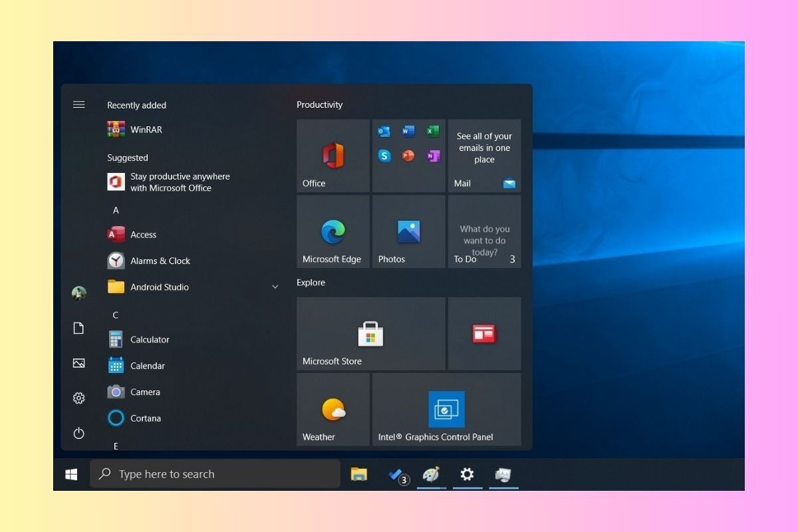Viewport: 798px width, 532px height.
Task: Open Settings gear in Start sidebar
Action: point(78,398)
